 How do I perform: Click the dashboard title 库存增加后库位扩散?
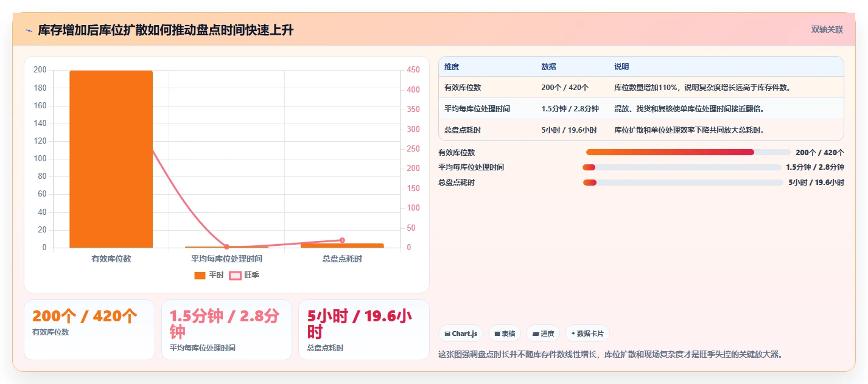point(166,30)
